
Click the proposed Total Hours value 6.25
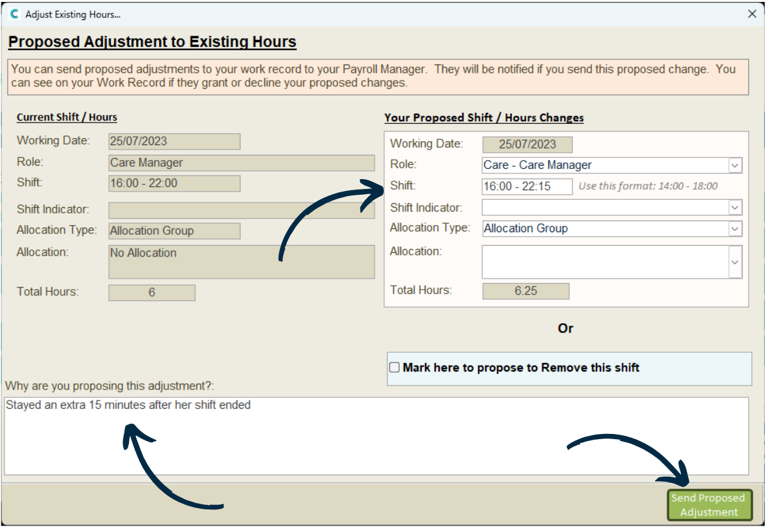(x=525, y=291)
